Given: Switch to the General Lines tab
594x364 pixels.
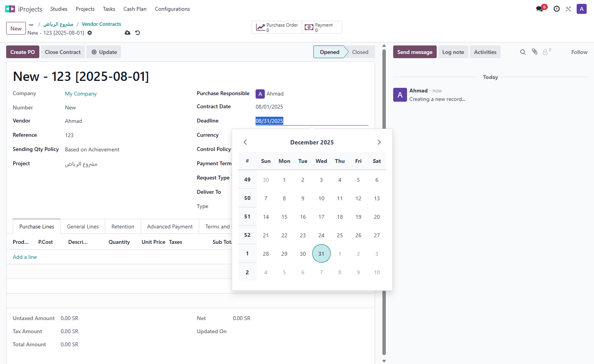Looking at the screenshot, I should [82, 226].
